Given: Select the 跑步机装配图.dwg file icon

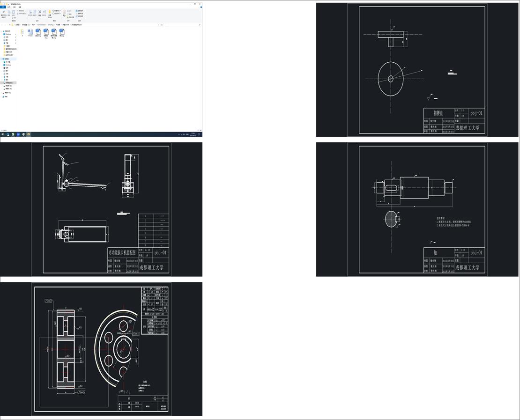Looking at the screenshot, I should (54, 31).
